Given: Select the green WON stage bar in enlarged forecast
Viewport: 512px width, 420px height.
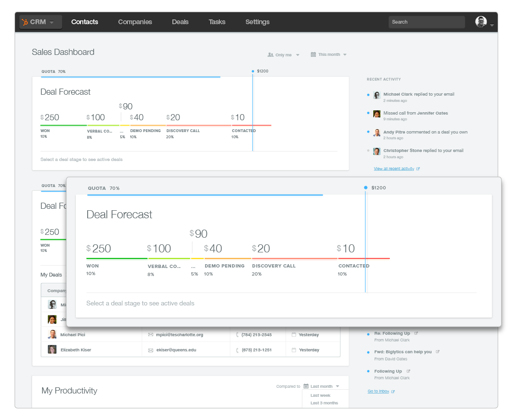Looking at the screenshot, I should [117, 258].
